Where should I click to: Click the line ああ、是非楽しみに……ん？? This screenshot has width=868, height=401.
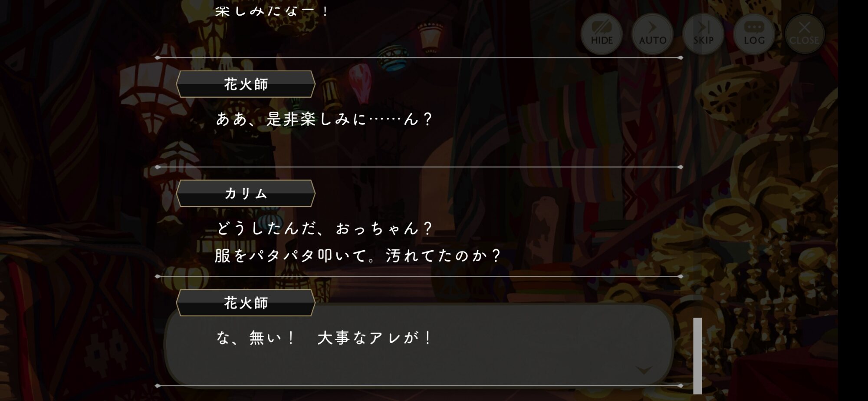[x=325, y=119]
